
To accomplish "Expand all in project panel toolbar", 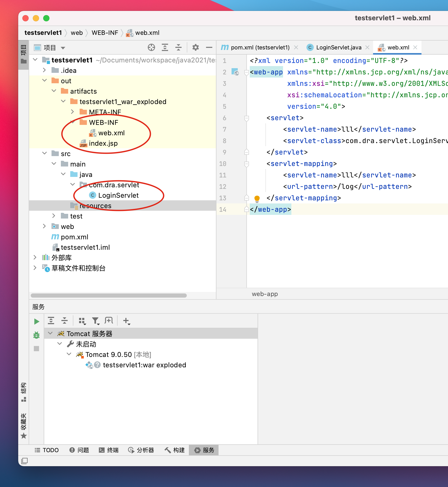I will pyautogui.click(x=165, y=47).
